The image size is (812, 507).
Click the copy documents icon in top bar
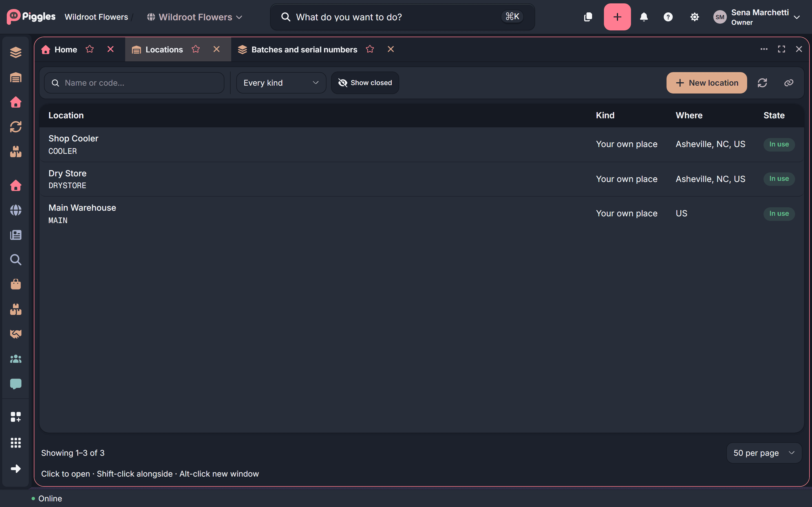(588, 17)
